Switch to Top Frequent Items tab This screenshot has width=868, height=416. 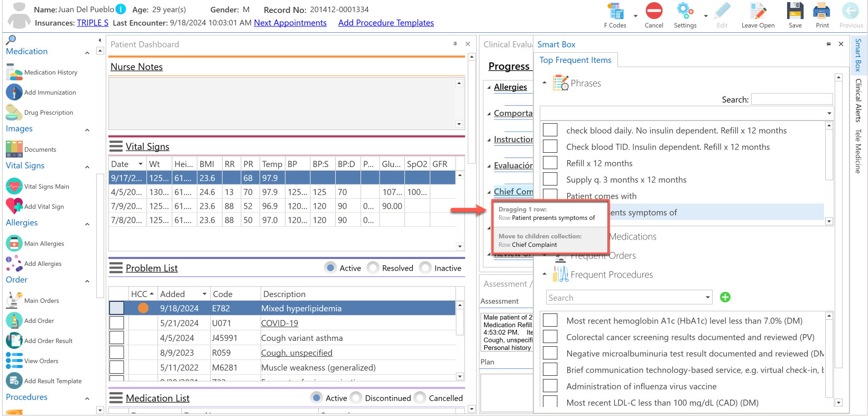[x=575, y=60]
